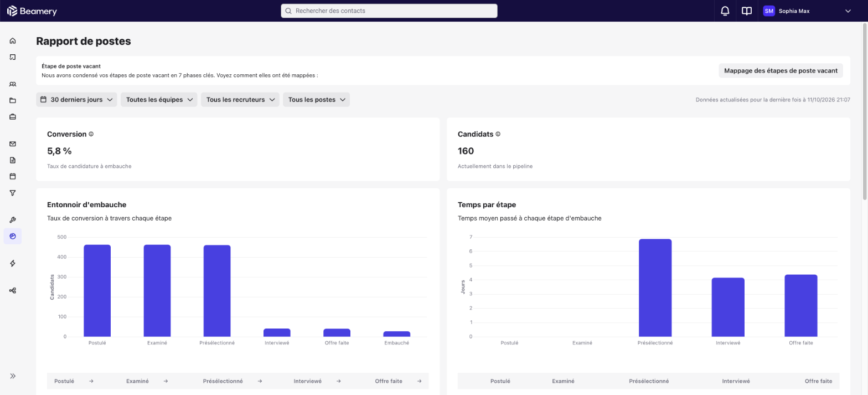Click the Interviewé bar in Entonnoir d'embauche
The width and height of the screenshot is (868, 395).
277,332
